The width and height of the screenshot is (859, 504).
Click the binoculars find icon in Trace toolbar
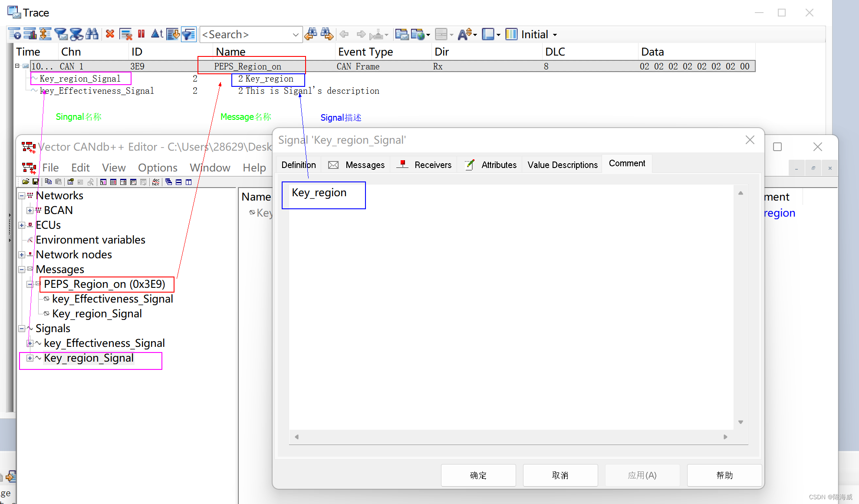[x=92, y=34]
